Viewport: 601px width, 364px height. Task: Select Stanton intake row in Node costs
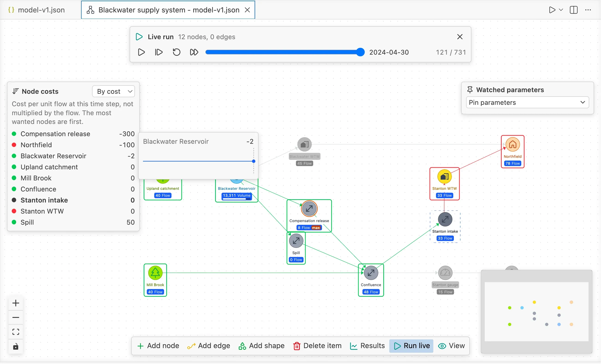(x=73, y=200)
